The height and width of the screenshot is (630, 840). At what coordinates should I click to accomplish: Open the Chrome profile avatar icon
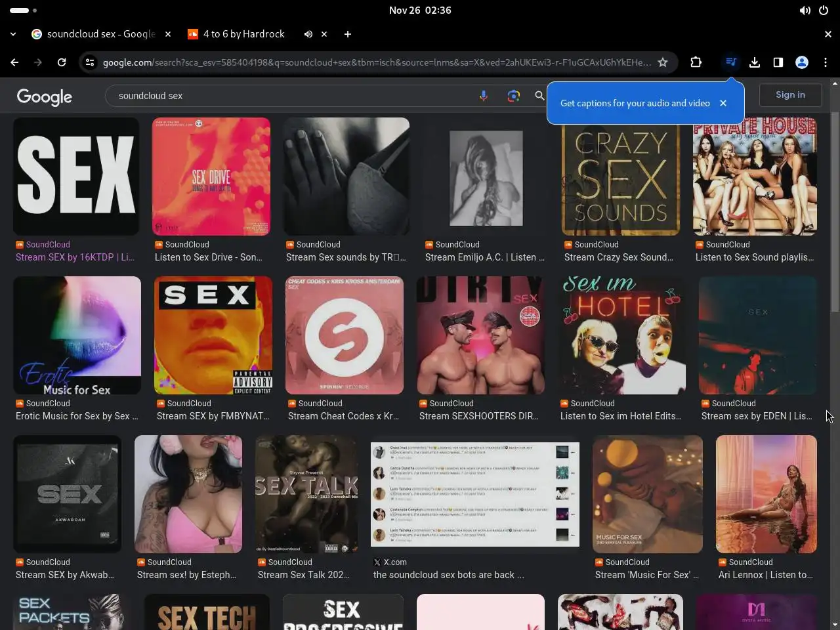point(802,62)
